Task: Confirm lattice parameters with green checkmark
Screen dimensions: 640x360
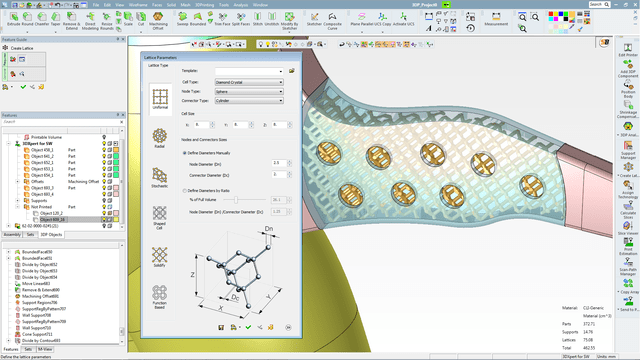Action: coord(248,327)
